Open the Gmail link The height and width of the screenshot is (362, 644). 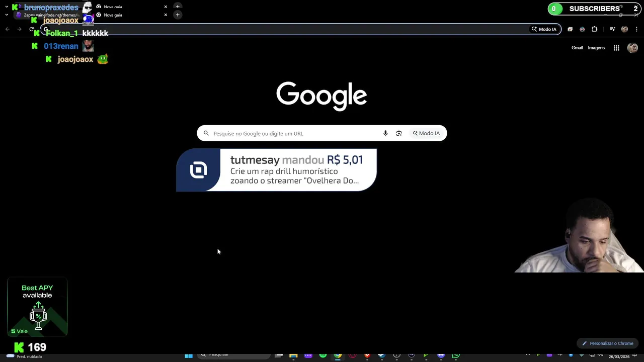[577, 48]
